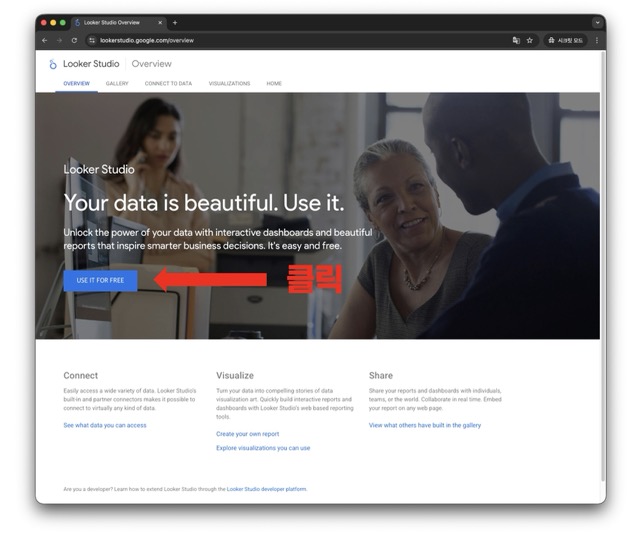Open site info icon in address bar
The width and height of the screenshot is (640, 540).
point(92,40)
